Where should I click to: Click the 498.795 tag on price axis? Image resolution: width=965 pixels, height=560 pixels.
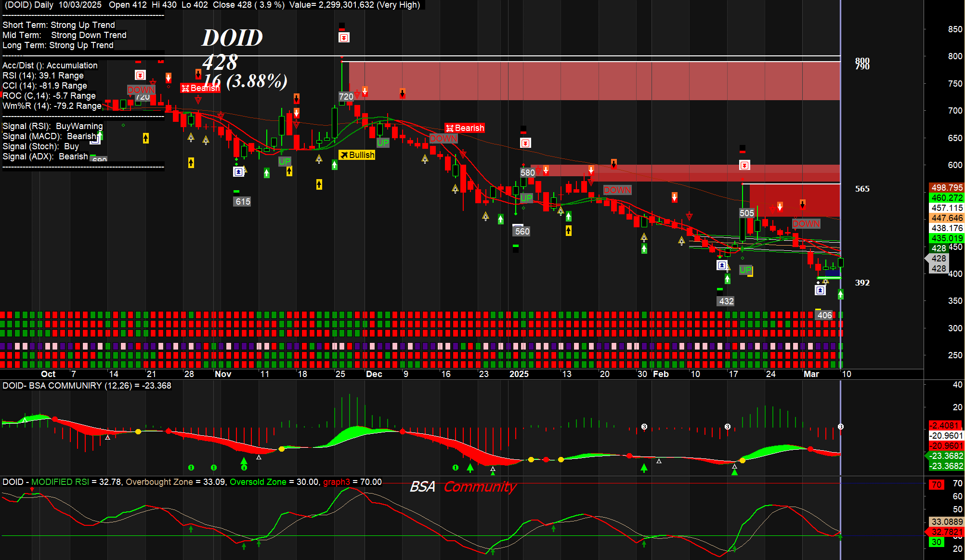click(946, 188)
